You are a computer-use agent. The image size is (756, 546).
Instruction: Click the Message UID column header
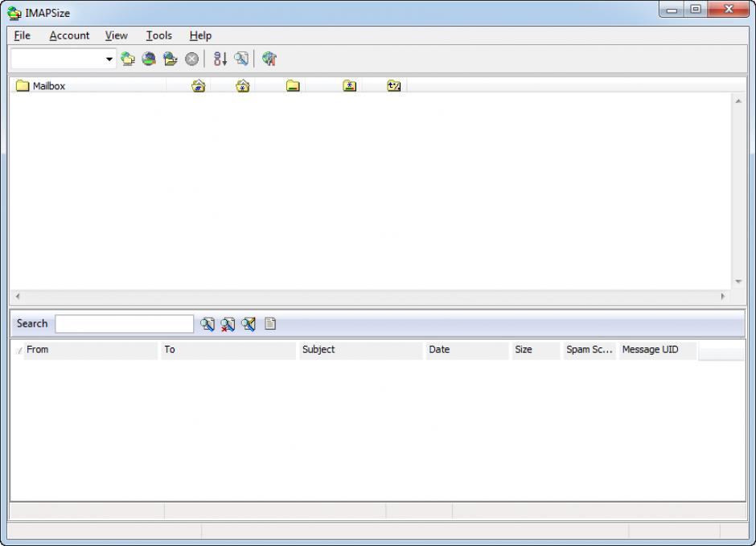point(657,350)
